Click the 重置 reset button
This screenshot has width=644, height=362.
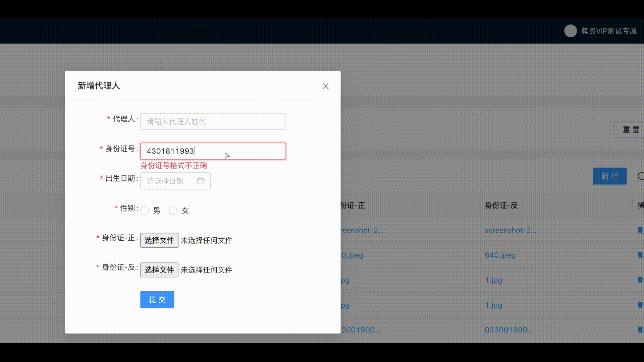(631, 129)
